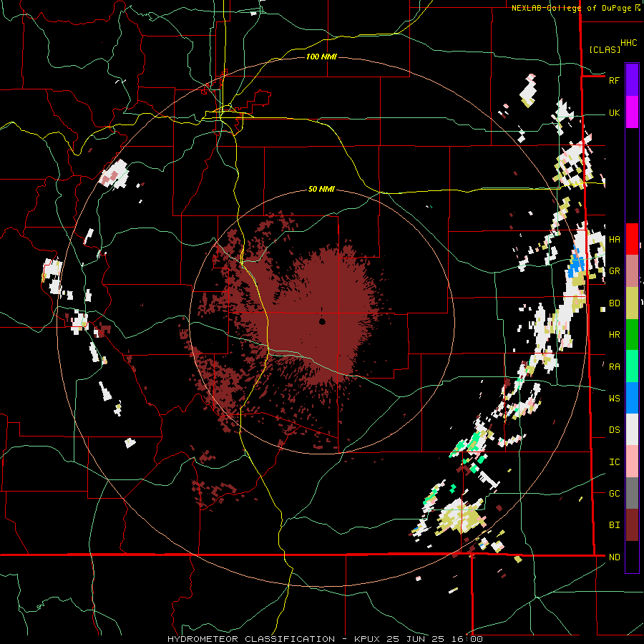Click the 'HHC' product code text
Image resolution: width=644 pixels, height=644 pixels.
(x=629, y=43)
